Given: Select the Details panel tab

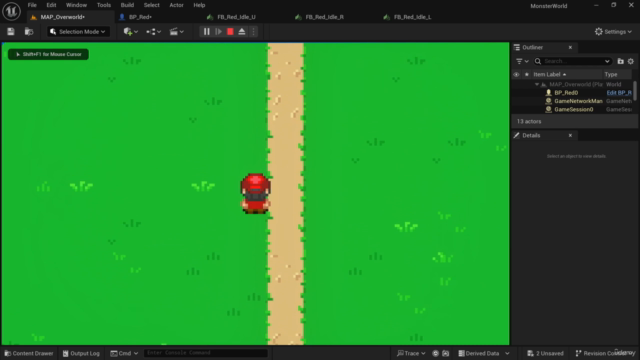Looking at the screenshot, I should point(531,136).
